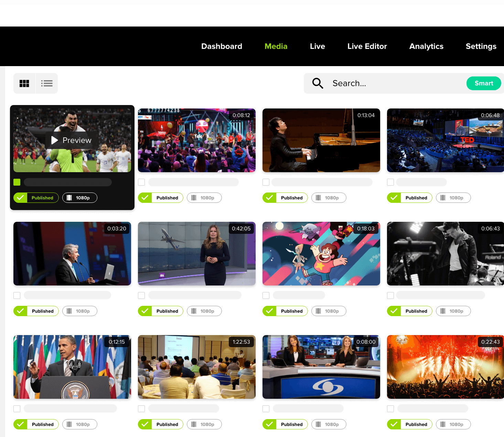Click film icon on highlighted 1080p badge
The height and width of the screenshot is (437, 504).
(69, 198)
